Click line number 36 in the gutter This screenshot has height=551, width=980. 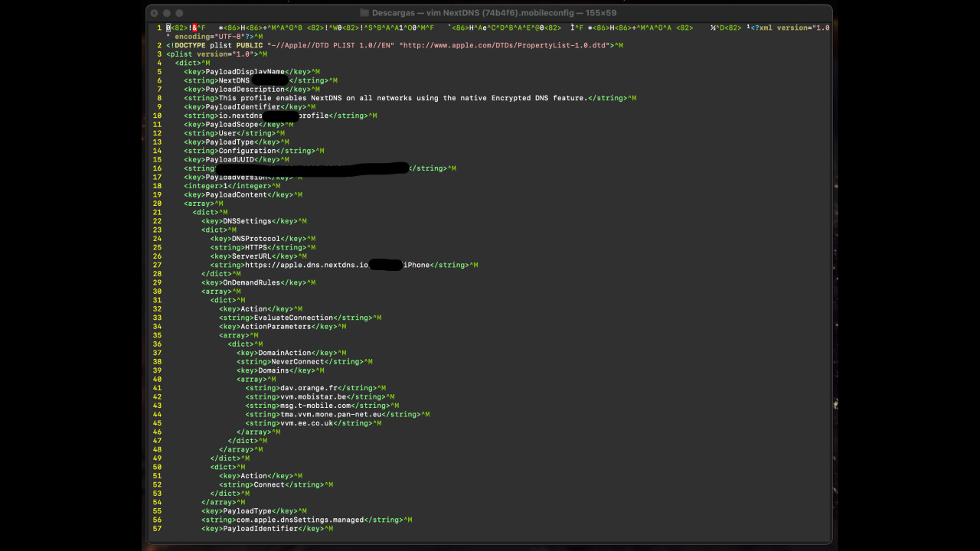[x=157, y=344]
